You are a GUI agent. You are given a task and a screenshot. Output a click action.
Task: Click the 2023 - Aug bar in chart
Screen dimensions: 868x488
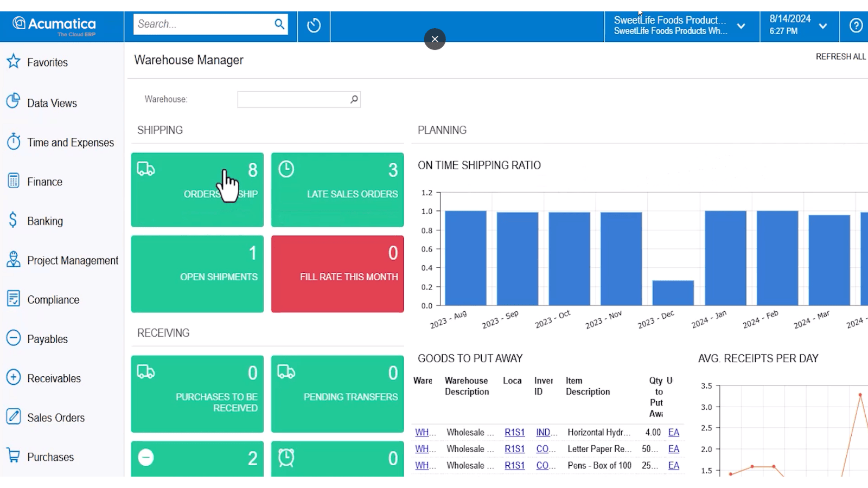coord(465,258)
